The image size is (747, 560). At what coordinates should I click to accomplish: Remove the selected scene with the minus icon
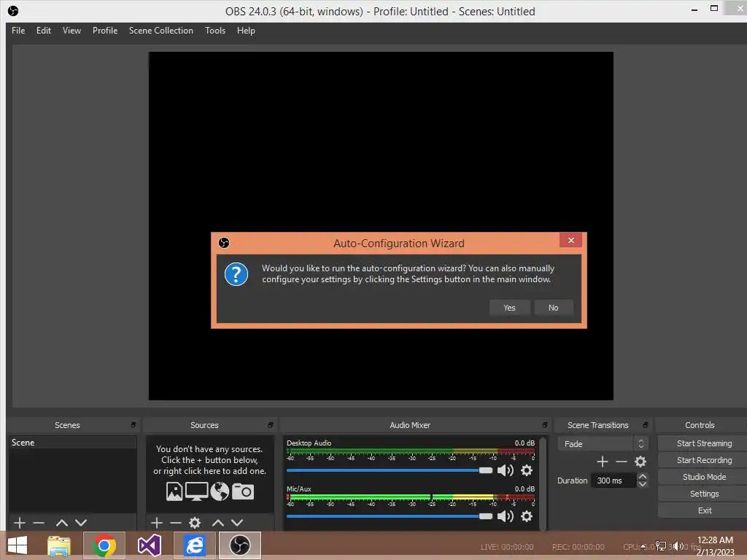[x=39, y=523]
